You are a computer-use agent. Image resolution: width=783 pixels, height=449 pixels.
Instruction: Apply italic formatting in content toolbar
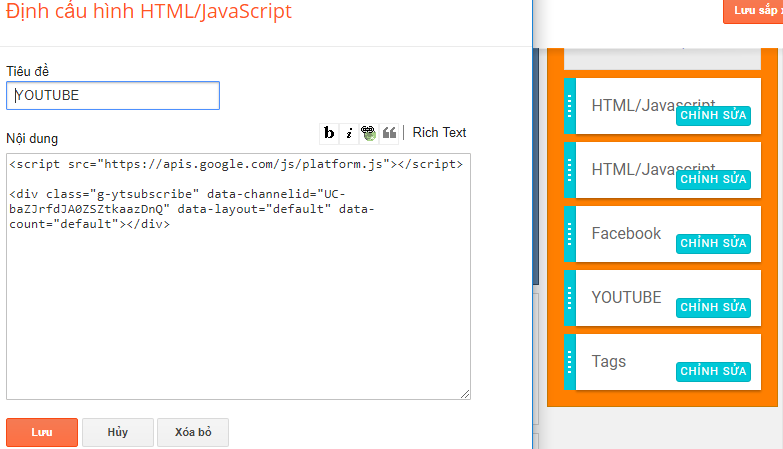(x=349, y=133)
